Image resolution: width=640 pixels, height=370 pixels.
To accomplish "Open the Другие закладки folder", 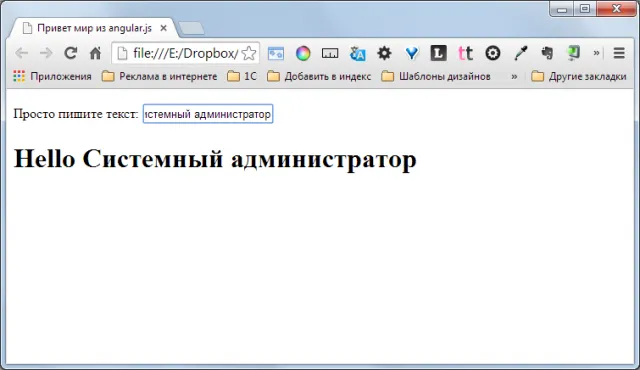I will click(x=579, y=76).
